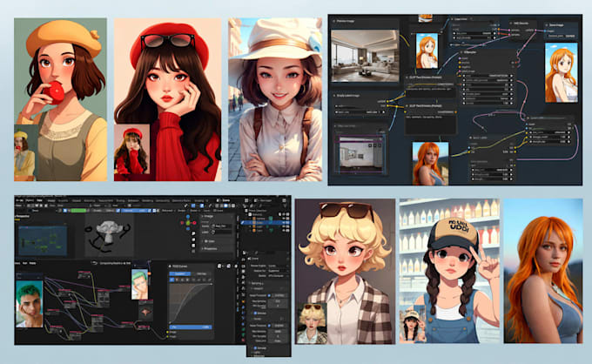This screenshot has width=592, height=364.
Task: Open the Geometry Nodes workspace tab
Action: click(x=182, y=200)
